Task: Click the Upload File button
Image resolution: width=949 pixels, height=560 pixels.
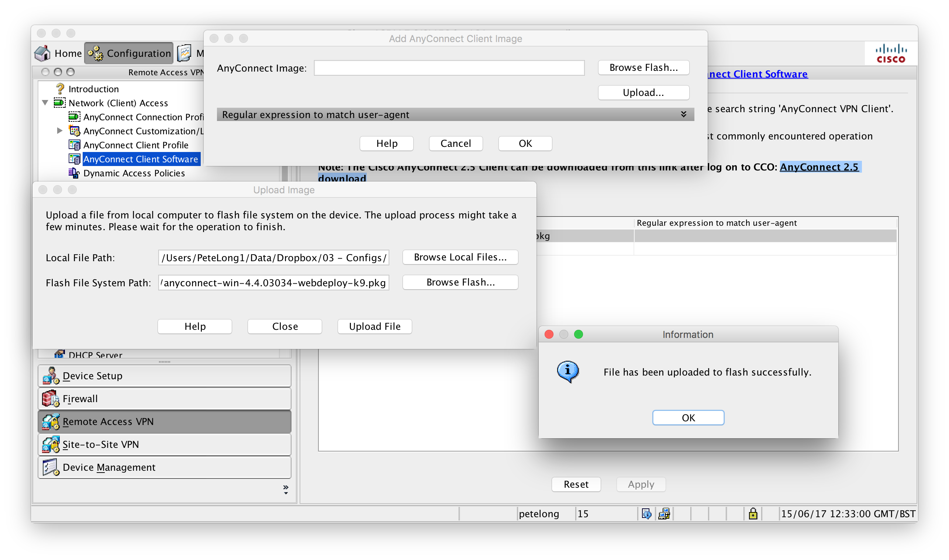Action: 375,326
